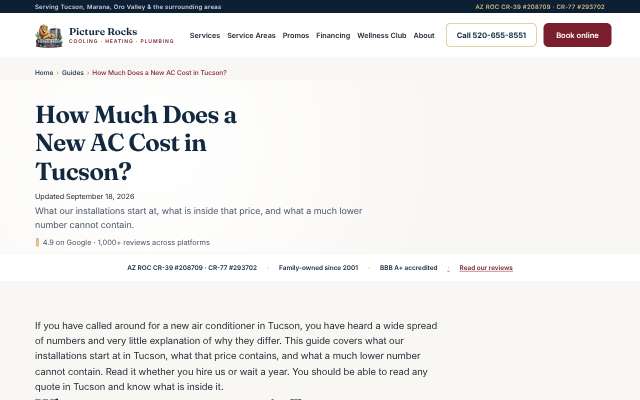Open Wellness Club navigation link
Image resolution: width=640 pixels, height=400 pixels.
coord(382,36)
